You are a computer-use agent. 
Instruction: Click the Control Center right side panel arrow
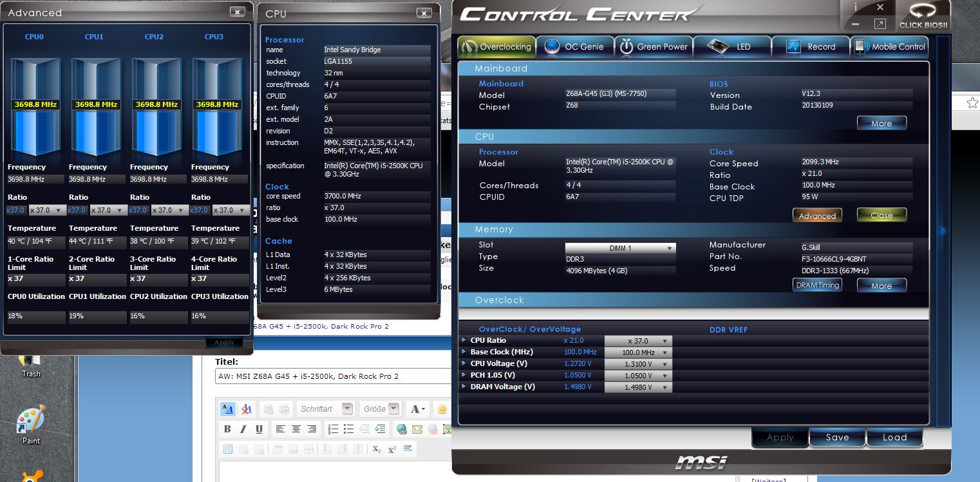(x=943, y=231)
